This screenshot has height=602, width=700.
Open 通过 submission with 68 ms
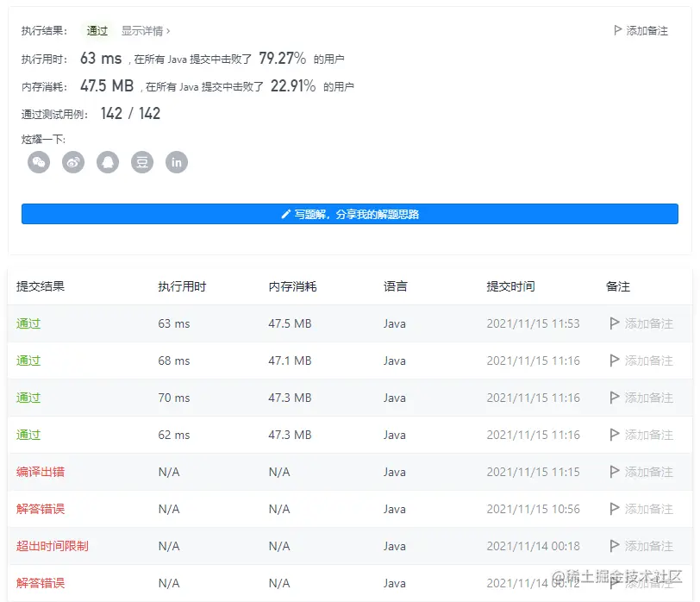28,361
